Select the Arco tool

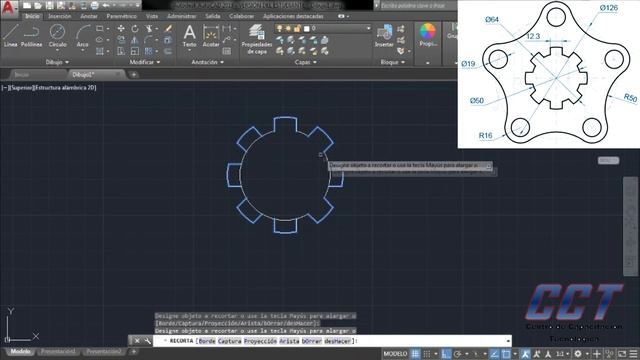tap(83, 35)
